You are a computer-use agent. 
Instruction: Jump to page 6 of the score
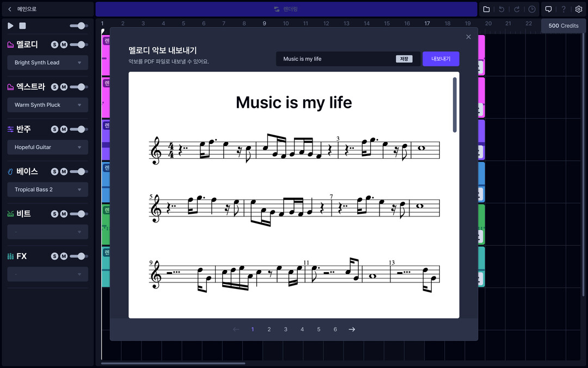[335, 329]
